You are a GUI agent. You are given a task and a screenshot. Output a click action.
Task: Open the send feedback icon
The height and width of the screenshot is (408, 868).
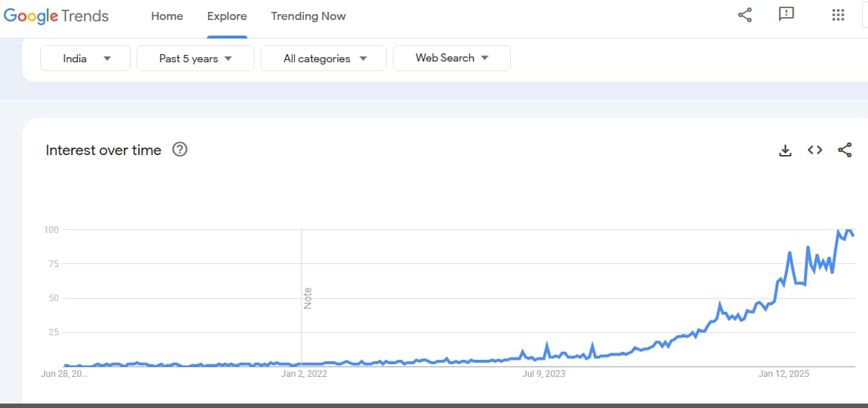pyautogui.click(x=786, y=15)
